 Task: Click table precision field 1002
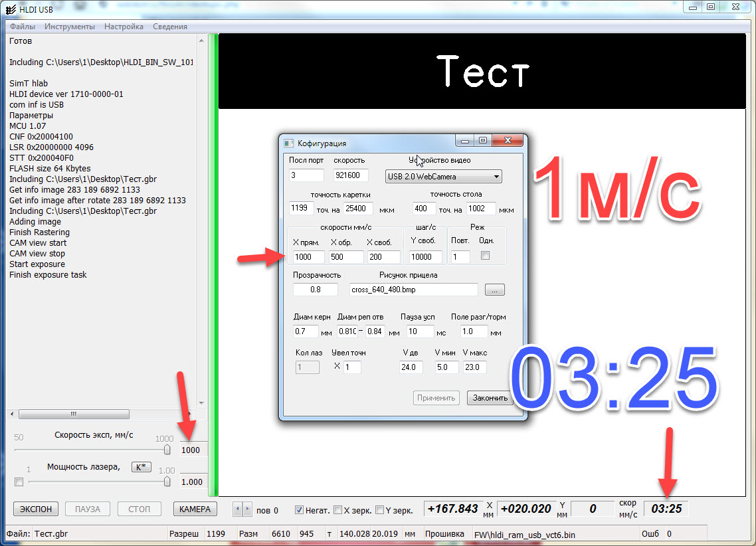tap(480, 208)
